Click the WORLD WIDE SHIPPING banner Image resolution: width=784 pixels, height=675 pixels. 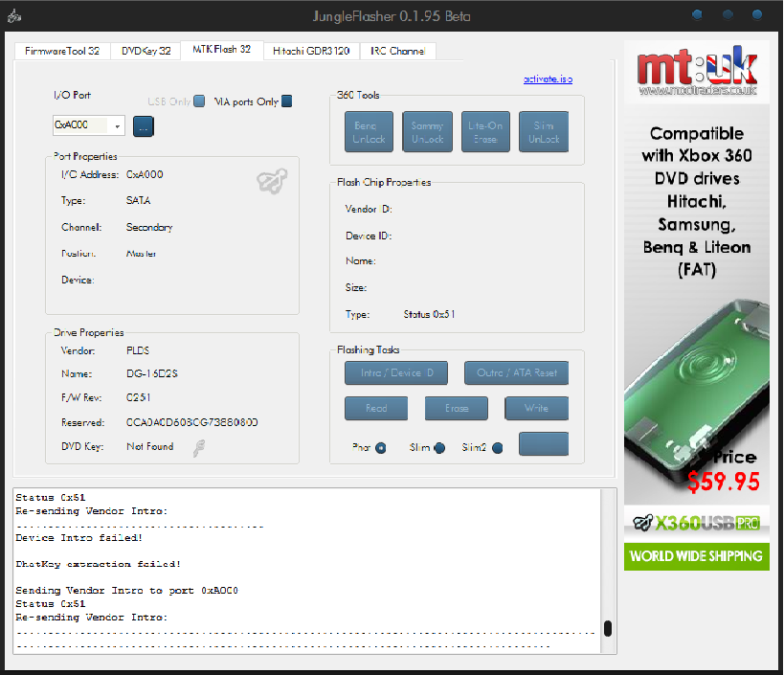point(696,556)
